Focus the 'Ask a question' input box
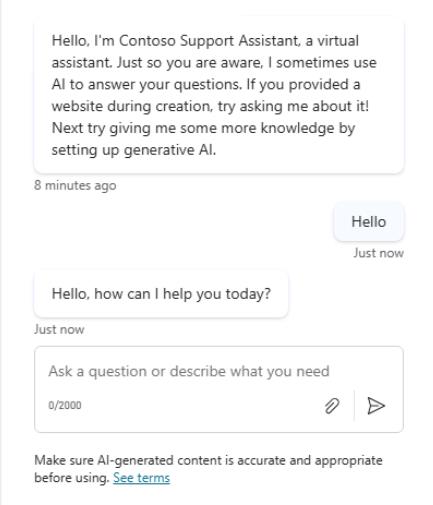 point(219,389)
